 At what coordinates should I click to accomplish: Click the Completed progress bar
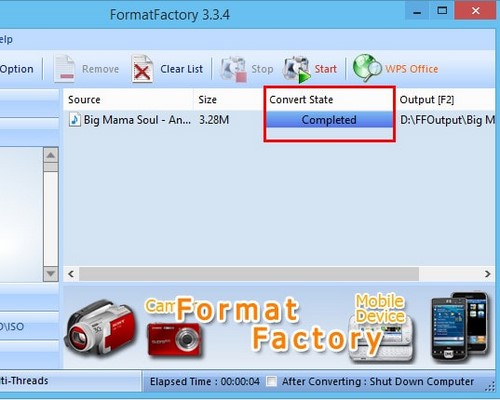(329, 120)
